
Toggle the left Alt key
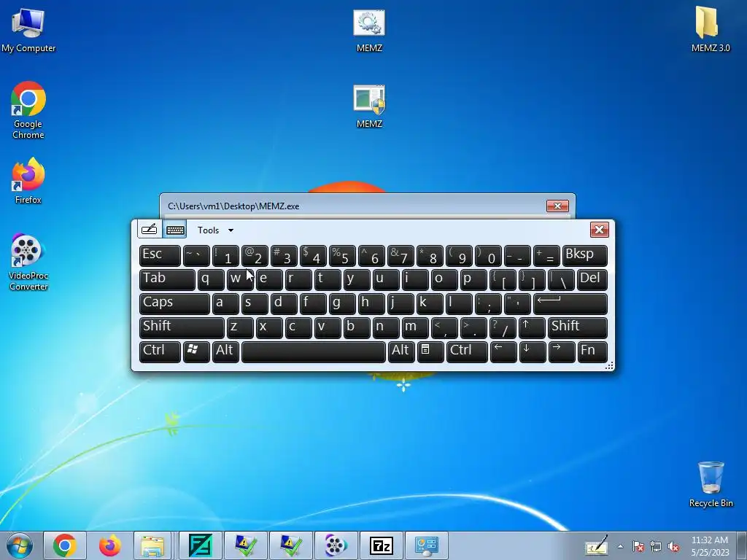tap(225, 352)
